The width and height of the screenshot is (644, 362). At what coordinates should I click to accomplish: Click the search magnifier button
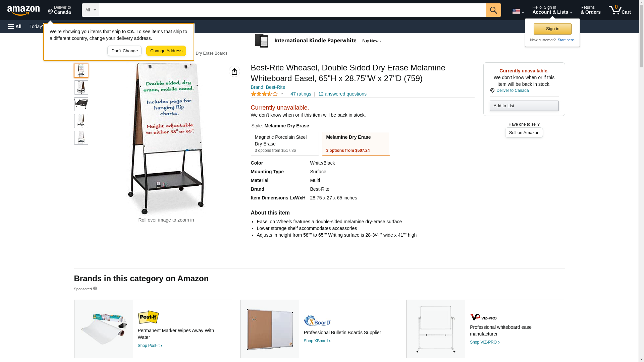(x=493, y=10)
